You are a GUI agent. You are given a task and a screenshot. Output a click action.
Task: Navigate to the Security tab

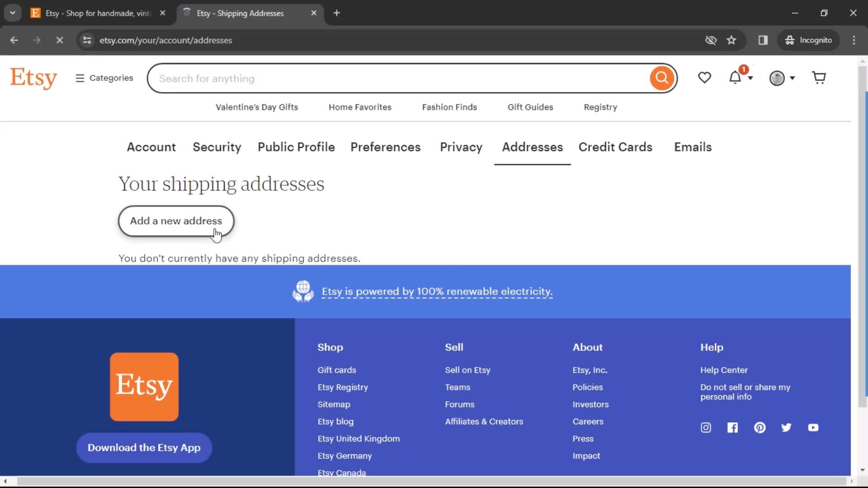[217, 147]
